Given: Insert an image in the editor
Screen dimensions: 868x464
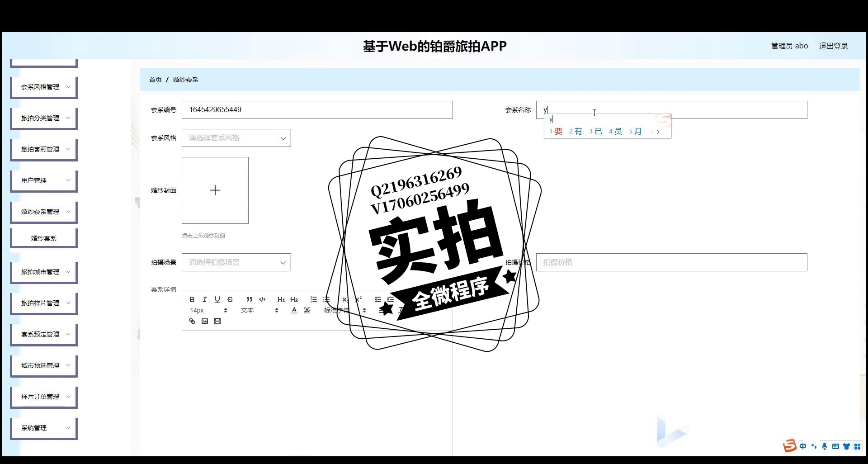Looking at the screenshot, I should (205, 321).
